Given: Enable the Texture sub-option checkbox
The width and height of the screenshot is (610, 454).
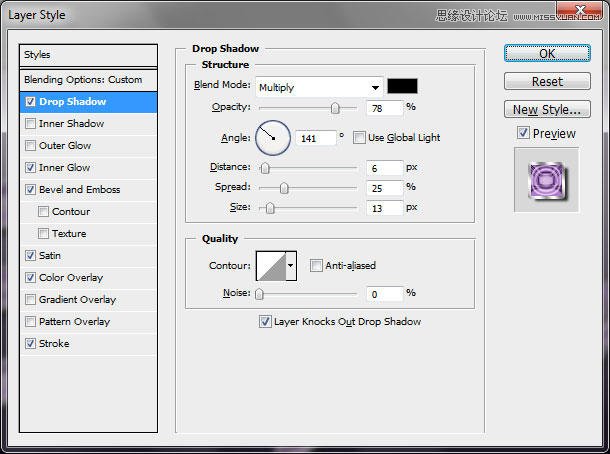Looking at the screenshot, I should click(43, 233).
